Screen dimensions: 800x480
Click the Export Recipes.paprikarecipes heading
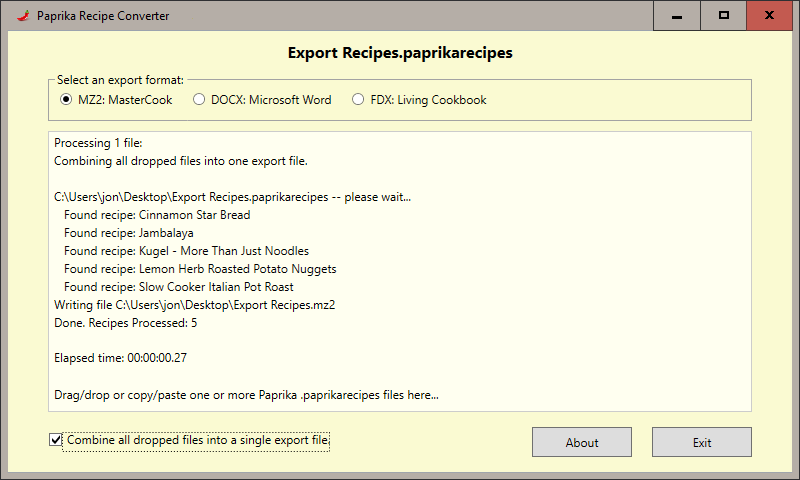point(400,53)
